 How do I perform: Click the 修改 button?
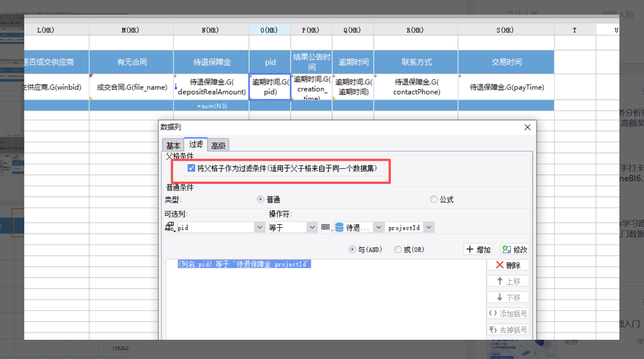[x=515, y=250]
